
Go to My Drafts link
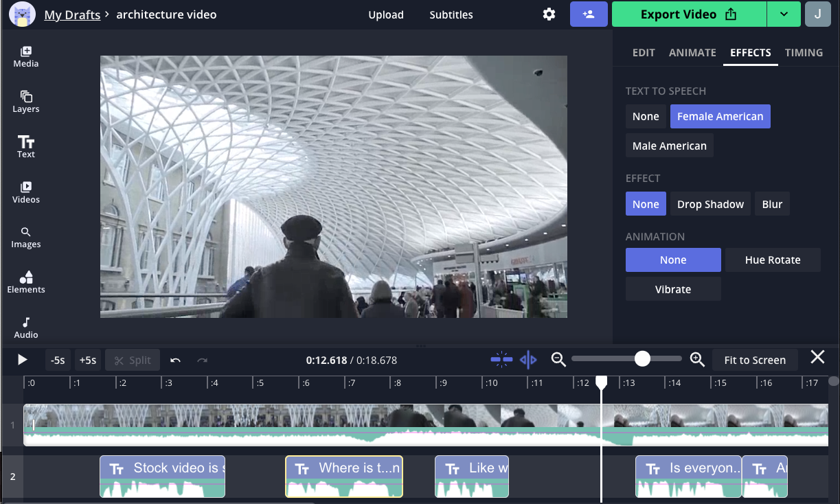pyautogui.click(x=72, y=15)
